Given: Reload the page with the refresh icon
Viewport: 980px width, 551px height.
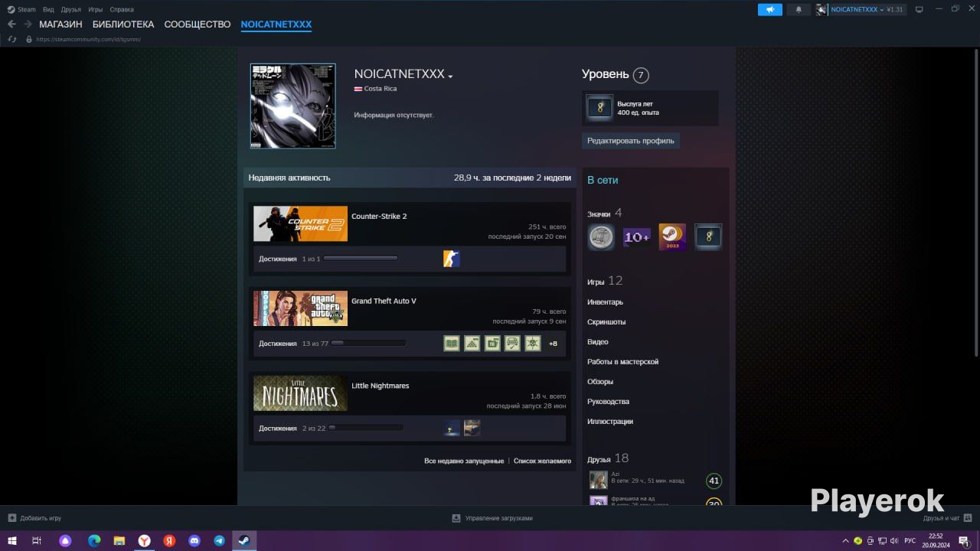Looking at the screenshot, I should click(12, 39).
